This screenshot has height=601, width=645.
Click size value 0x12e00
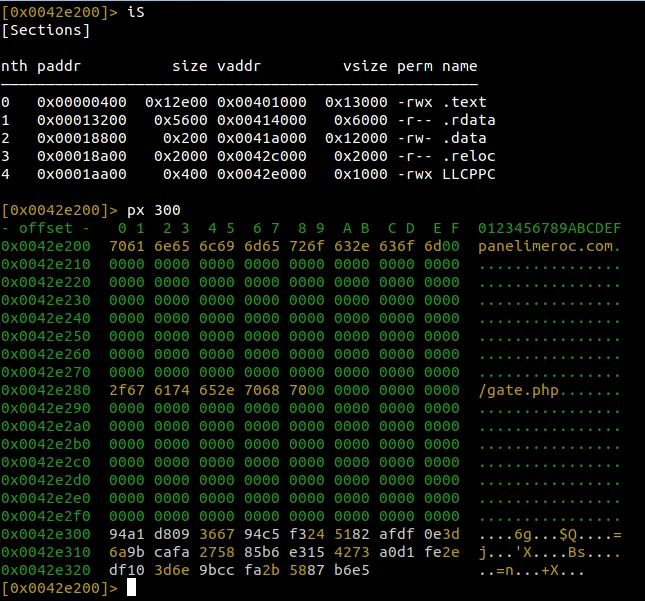[x=176, y=102]
